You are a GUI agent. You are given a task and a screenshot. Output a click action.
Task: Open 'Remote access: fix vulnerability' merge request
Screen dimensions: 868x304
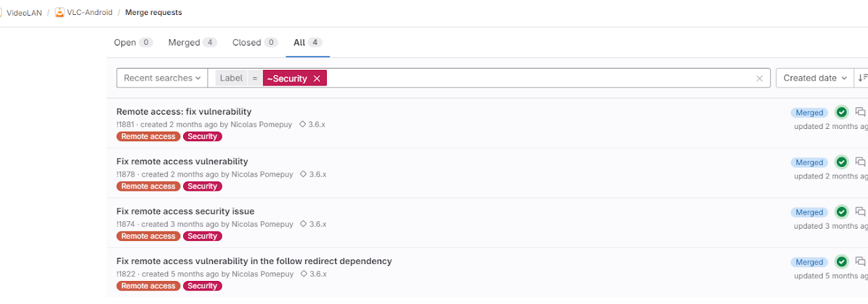(x=184, y=112)
